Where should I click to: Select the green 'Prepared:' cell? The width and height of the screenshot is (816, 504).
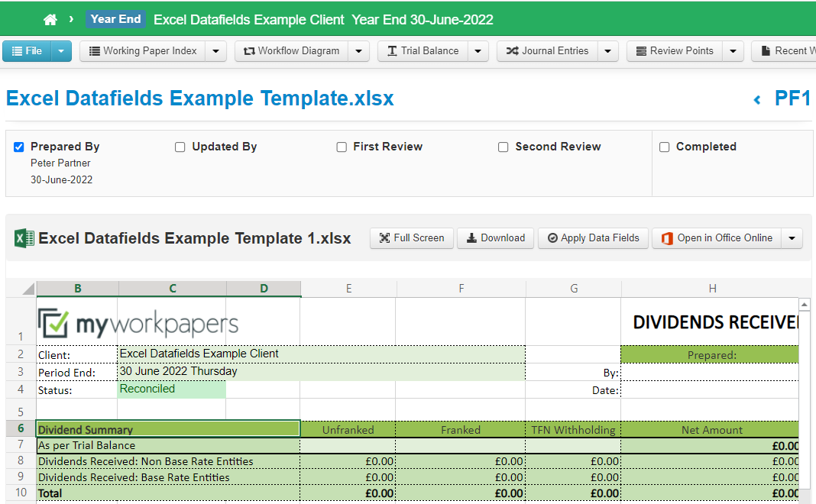[710, 355]
